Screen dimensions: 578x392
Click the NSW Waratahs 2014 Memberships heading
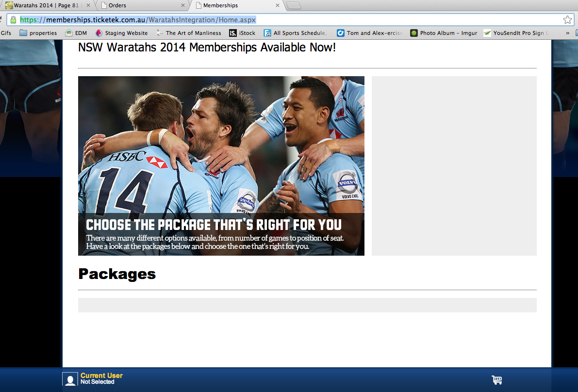[207, 48]
